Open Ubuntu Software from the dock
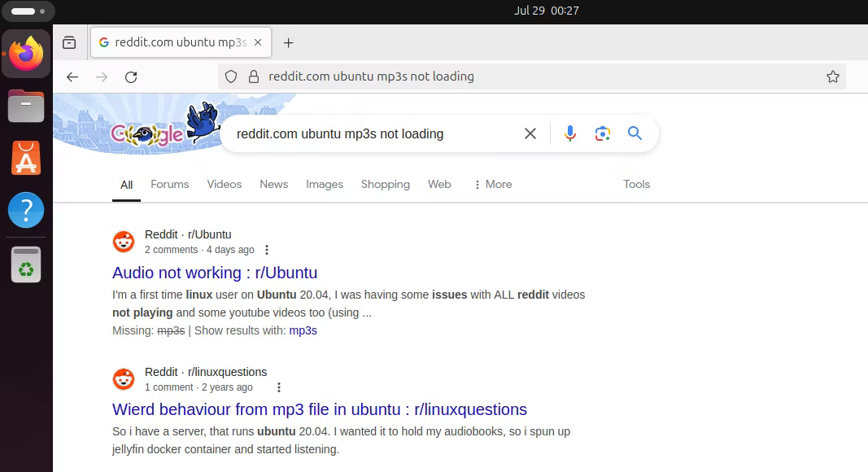This screenshot has width=868, height=472. pos(26,157)
